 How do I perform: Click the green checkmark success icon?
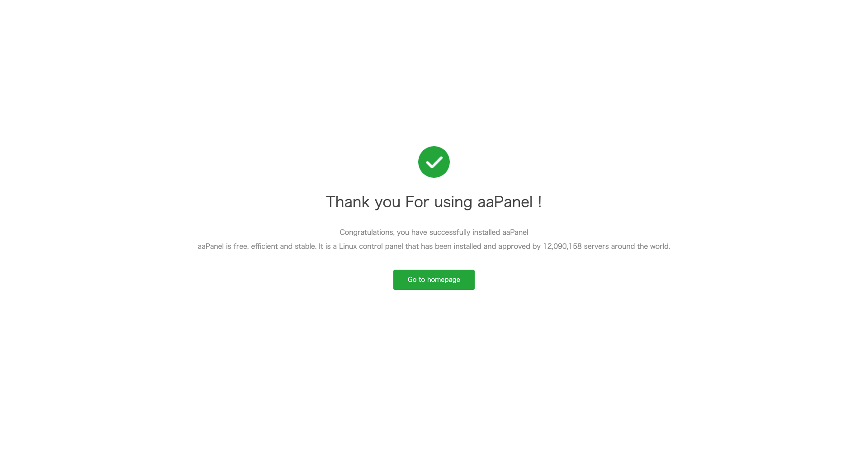click(x=434, y=162)
